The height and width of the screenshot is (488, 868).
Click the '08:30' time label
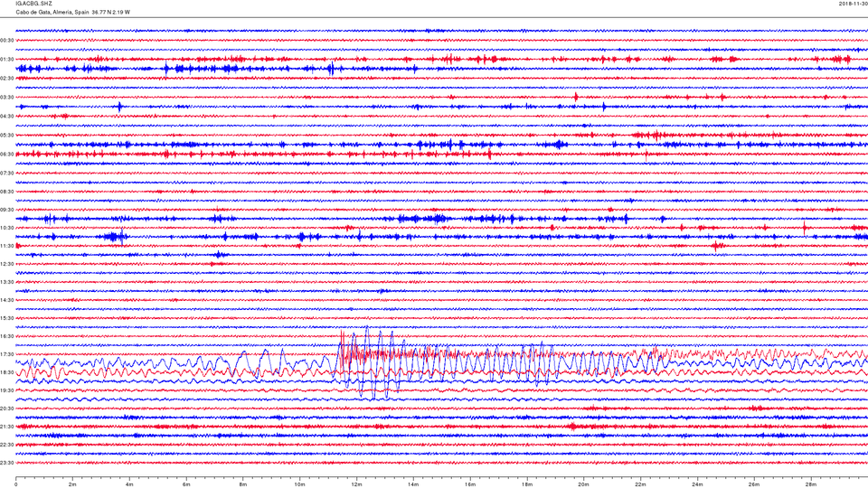pyautogui.click(x=7, y=192)
